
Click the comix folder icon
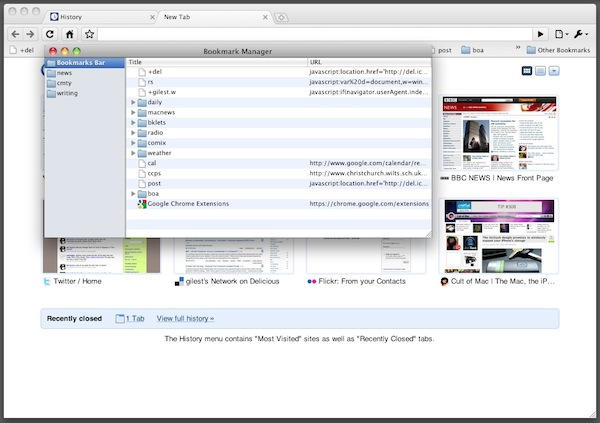(142, 143)
